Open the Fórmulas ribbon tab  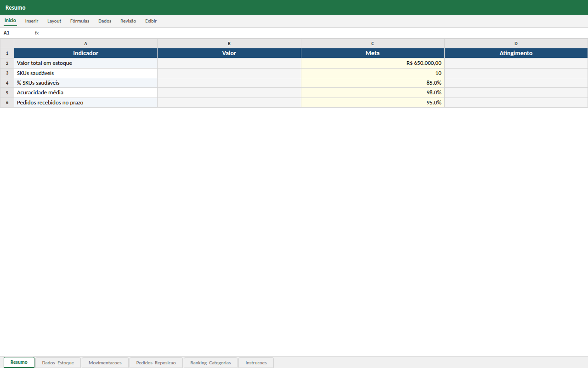[80, 21]
